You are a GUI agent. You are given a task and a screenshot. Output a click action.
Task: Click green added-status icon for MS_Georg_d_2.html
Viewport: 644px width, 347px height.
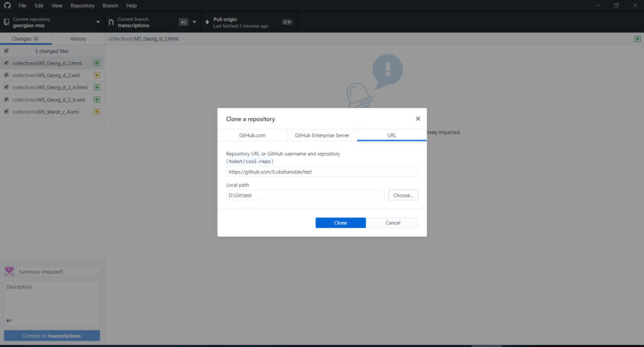[97, 63]
